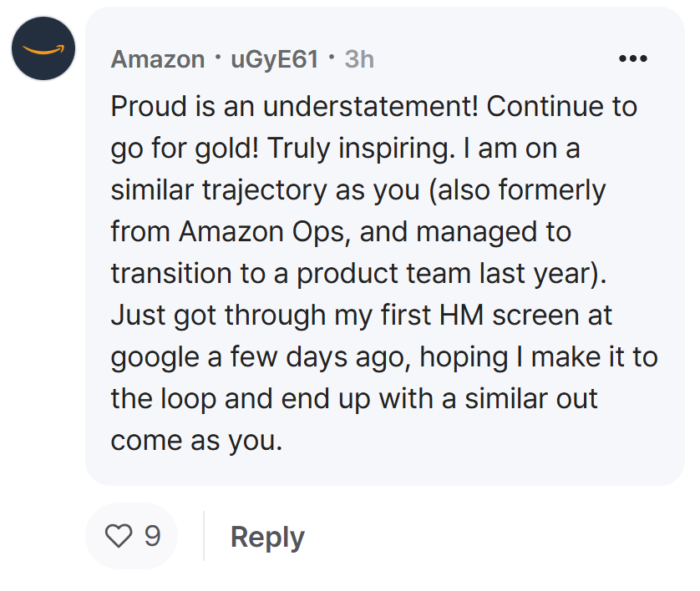700x591 pixels.
Task: Like the comment with the heart icon
Action: tap(119, 536)
